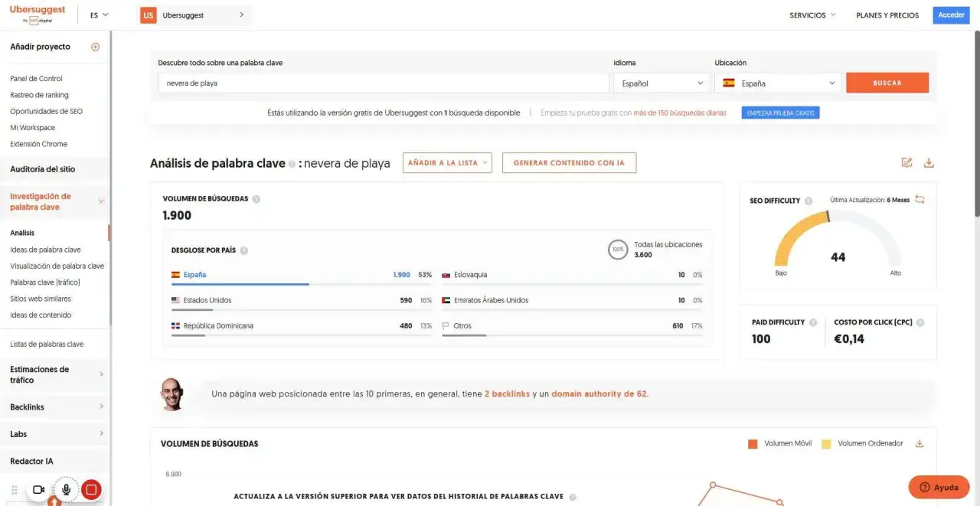The height and width of the screenshot is (506, 980).
Task: Click the drag handle dots of the recording bar
Action: click(15, 489)
